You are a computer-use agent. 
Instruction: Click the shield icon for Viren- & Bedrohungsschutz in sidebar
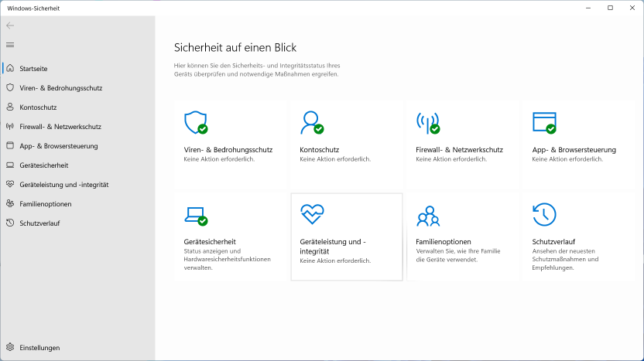pos(10,87)
